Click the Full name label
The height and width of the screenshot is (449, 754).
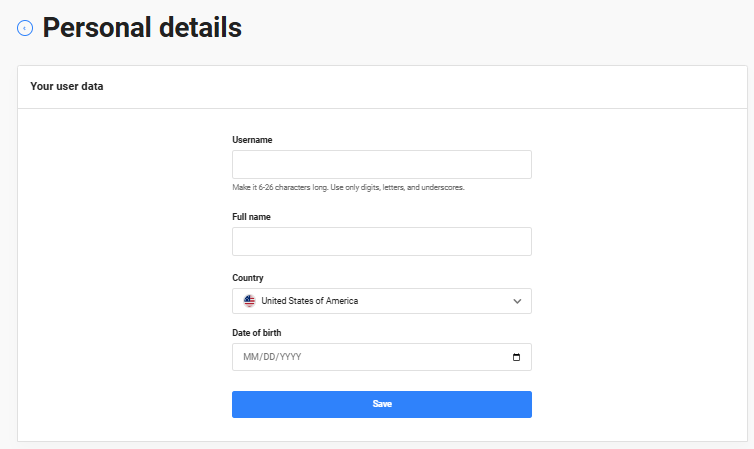251,216
